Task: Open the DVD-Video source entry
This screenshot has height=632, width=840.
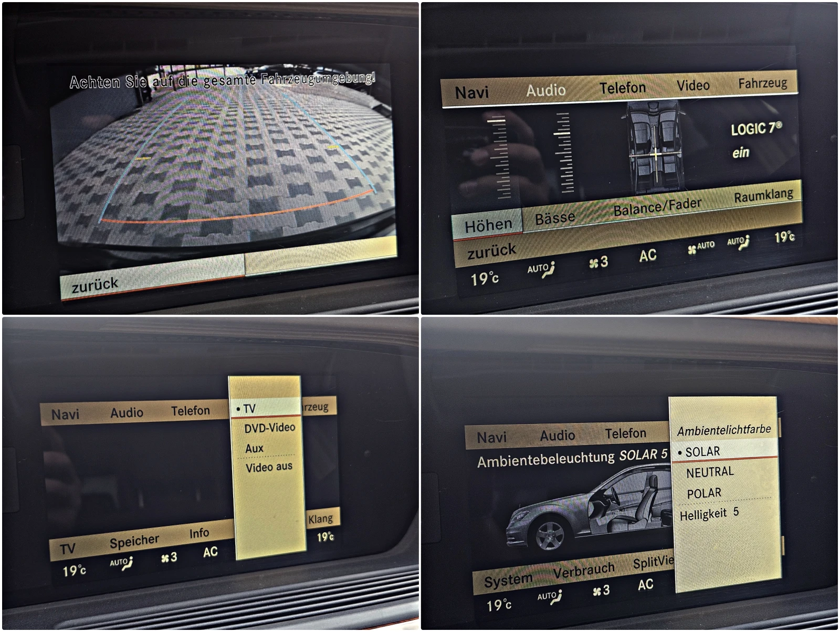Action: pos(270,427)
